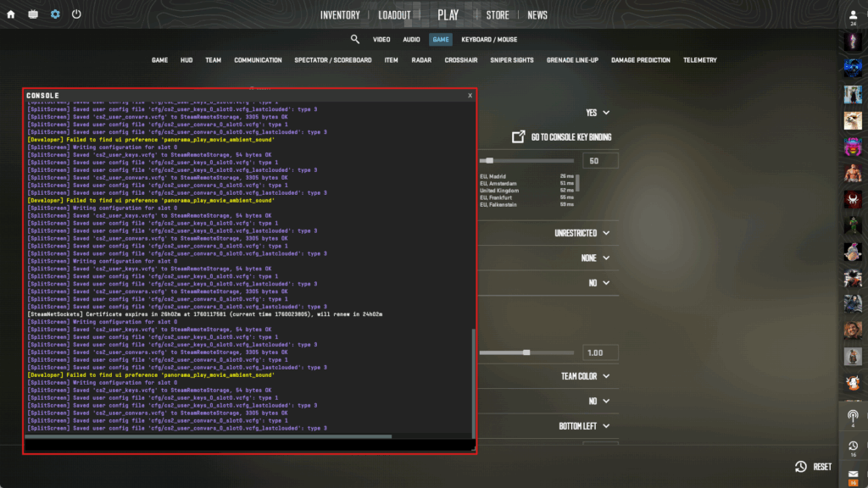Select the smiling man face avatar
Image resolution: width=868 pixels, height=488 pixels.
click(853, 330)
